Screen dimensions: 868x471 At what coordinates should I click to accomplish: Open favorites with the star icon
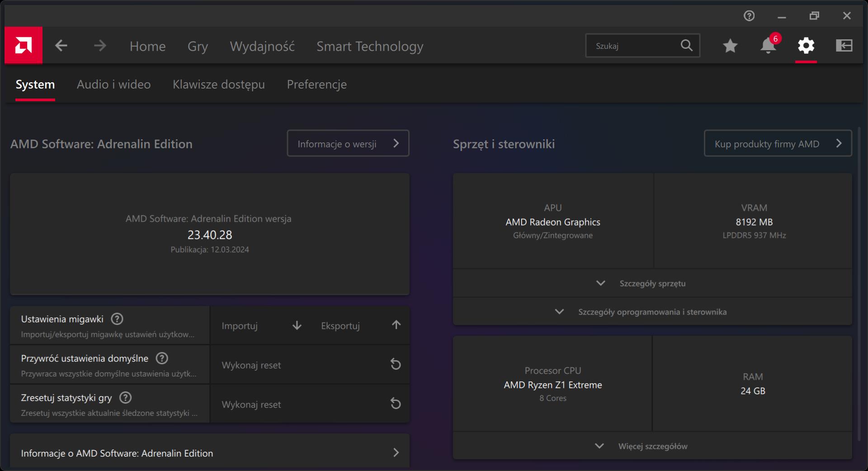click(730, 46)
